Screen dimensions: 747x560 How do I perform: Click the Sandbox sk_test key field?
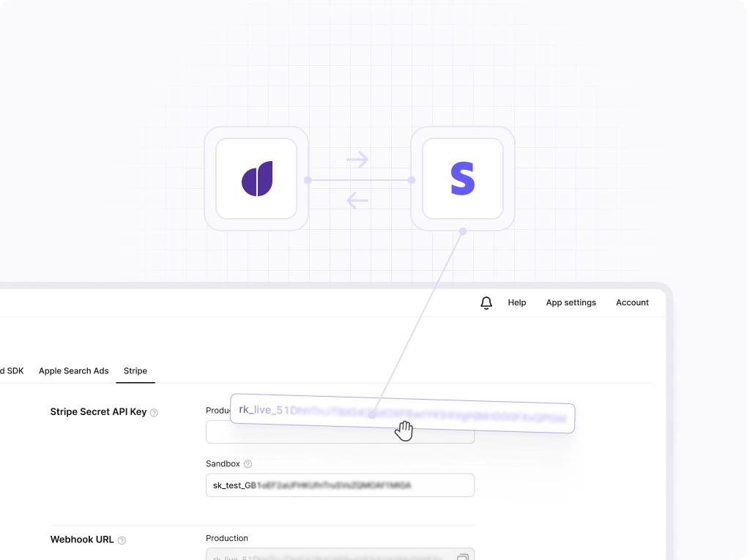(x=340, y=485)
